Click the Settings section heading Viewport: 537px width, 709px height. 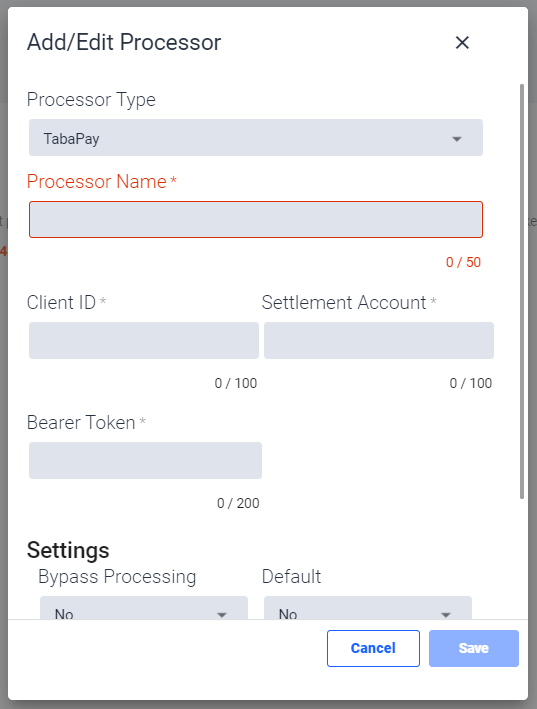pos(68,550)
